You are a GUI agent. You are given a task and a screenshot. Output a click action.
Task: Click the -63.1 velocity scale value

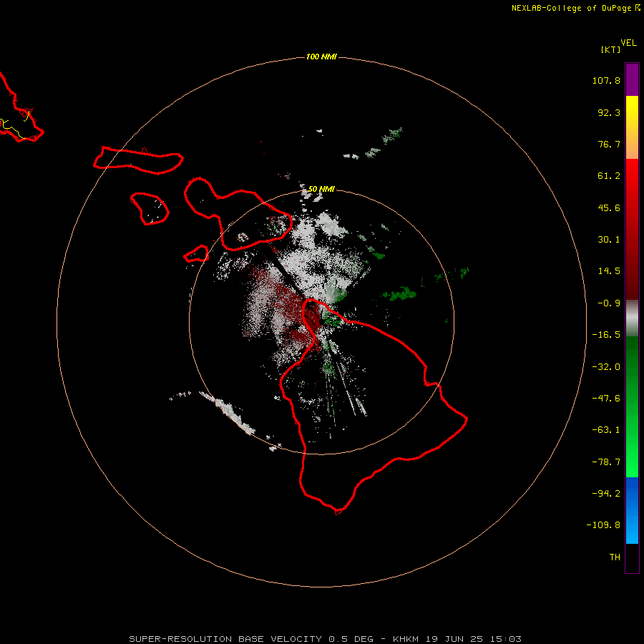606,430
